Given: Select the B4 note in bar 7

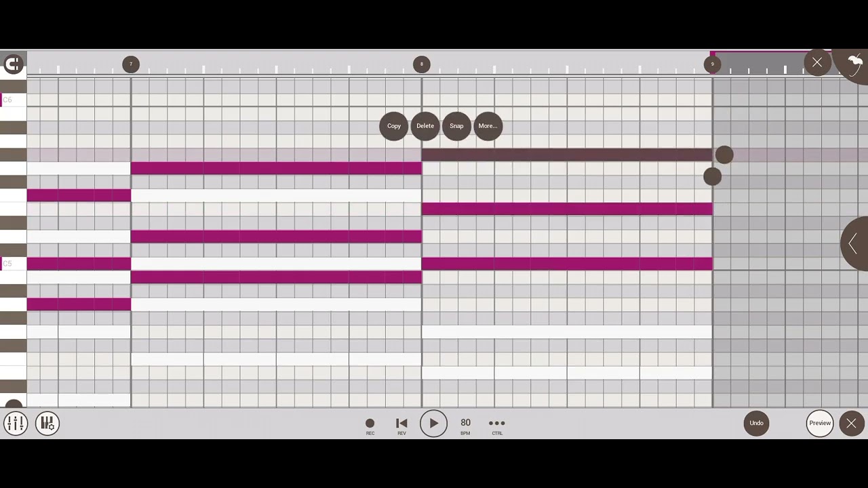Looking at the screenshot, I should click(x=276, y=277).
